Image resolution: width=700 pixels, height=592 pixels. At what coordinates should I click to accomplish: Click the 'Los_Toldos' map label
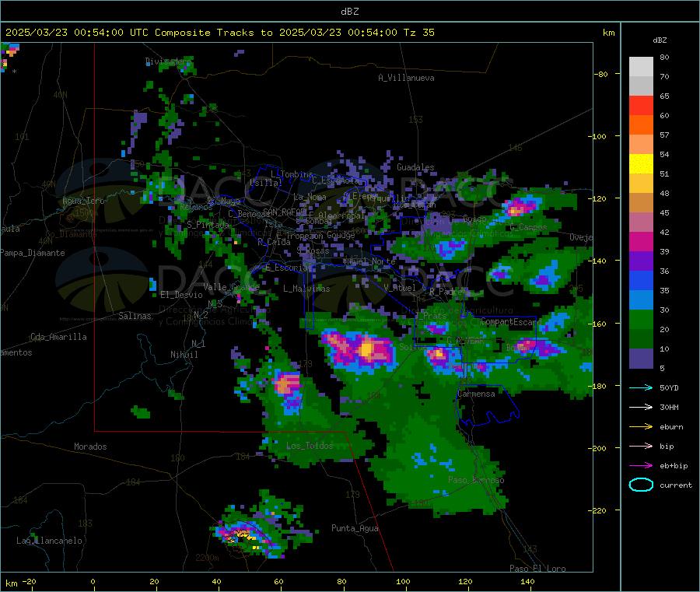[310, 446]
